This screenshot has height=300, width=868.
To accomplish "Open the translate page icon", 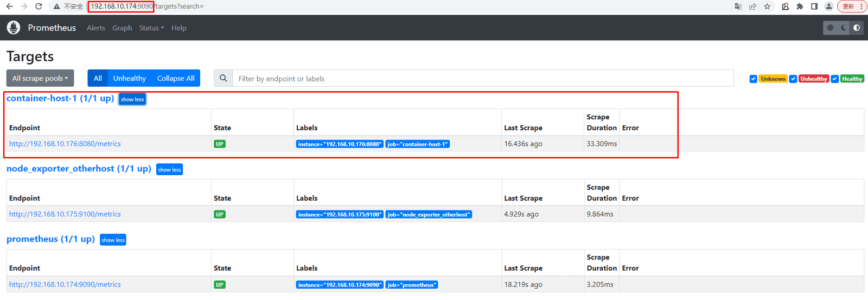I will tap(738, 7).
